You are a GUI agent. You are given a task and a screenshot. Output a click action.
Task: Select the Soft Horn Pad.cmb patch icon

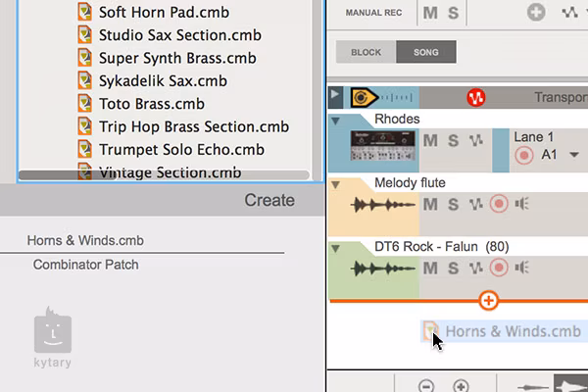[84, 12]
